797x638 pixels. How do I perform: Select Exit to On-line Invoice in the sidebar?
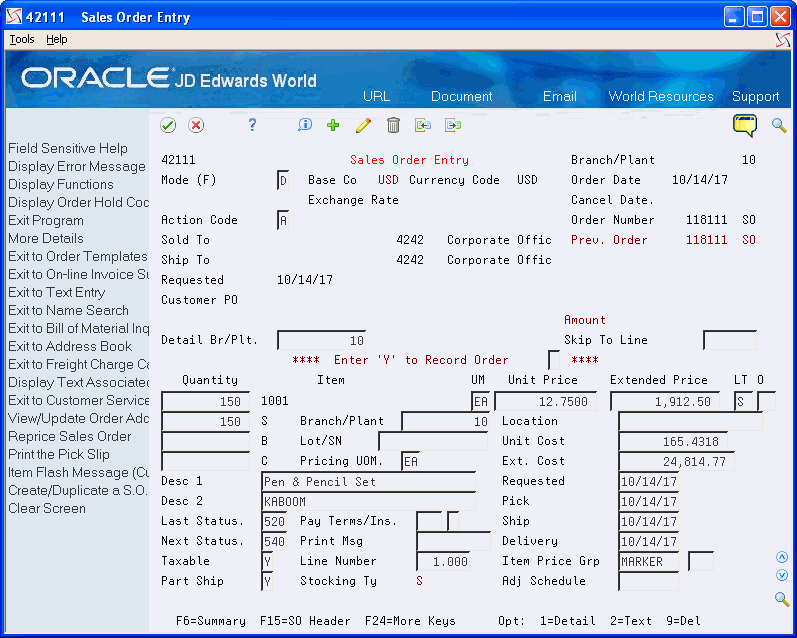(79, 275)
